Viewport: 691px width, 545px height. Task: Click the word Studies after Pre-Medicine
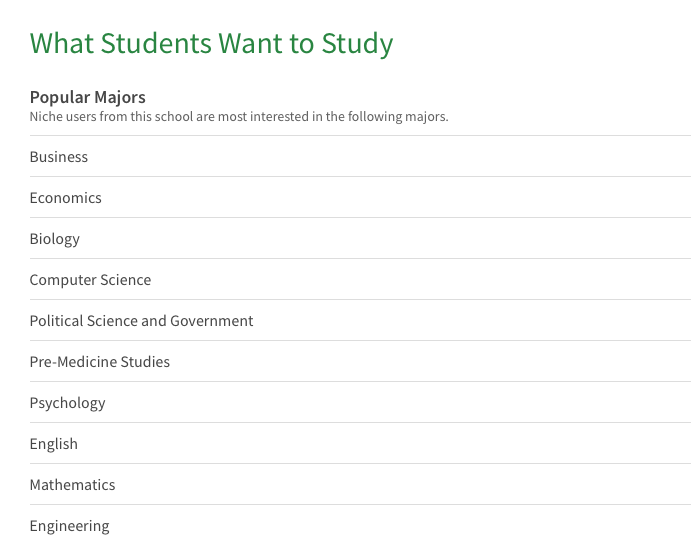(x=145, y=362)
